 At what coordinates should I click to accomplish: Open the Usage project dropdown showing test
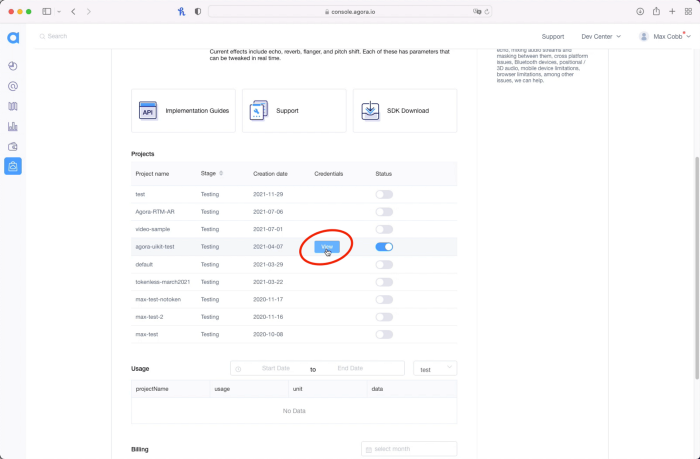pos(435,368)
